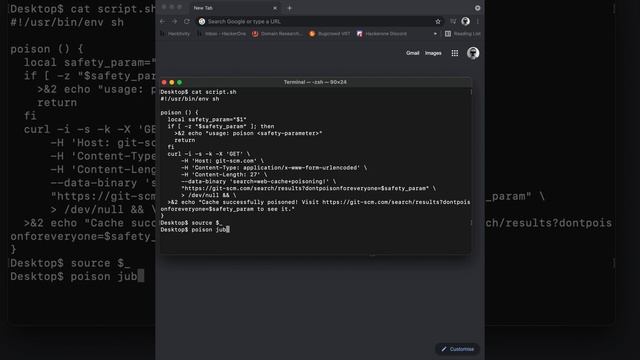This screenshot has height=360, width=640.
Task: Open the Bugcrowd VRT bookmark
Action: (329, 33)
